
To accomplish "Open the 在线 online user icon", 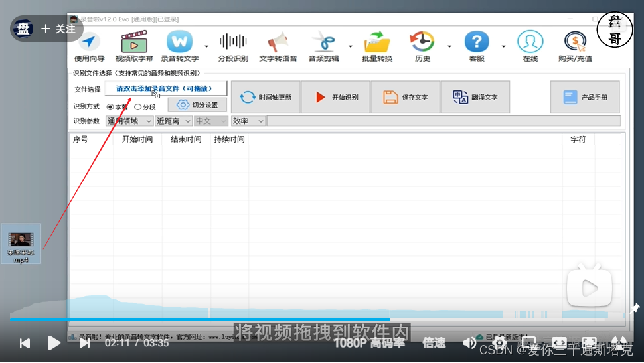I will point(530,46).
